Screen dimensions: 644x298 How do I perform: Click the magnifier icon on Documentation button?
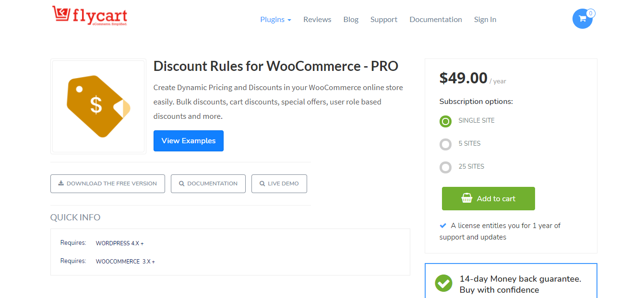(x=182, y=183)
